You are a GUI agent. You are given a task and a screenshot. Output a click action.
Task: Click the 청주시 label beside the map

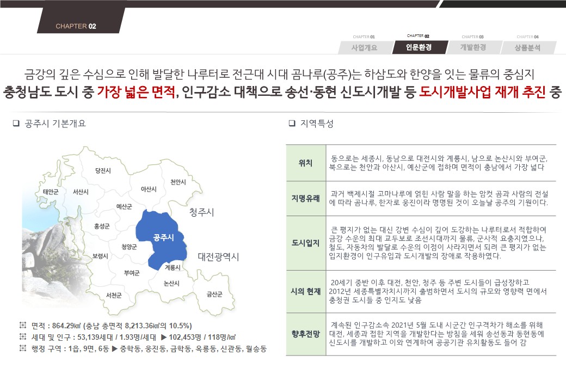pyautogui.click(x=201, y=212)
